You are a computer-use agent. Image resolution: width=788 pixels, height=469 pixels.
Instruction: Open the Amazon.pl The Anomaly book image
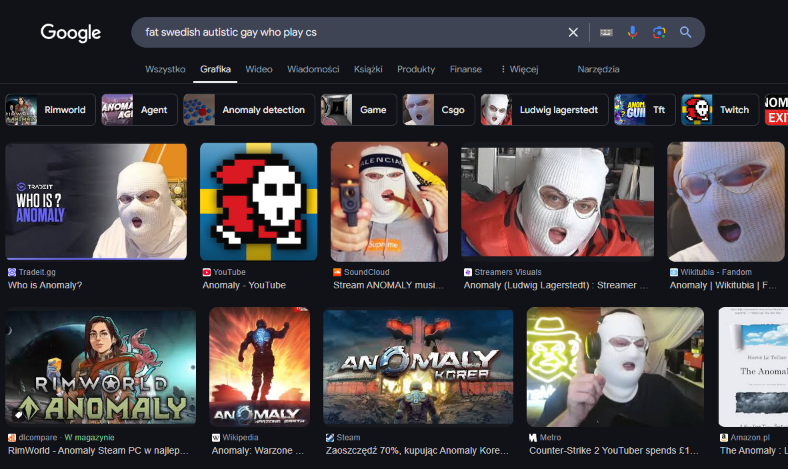tap(753, 367)
